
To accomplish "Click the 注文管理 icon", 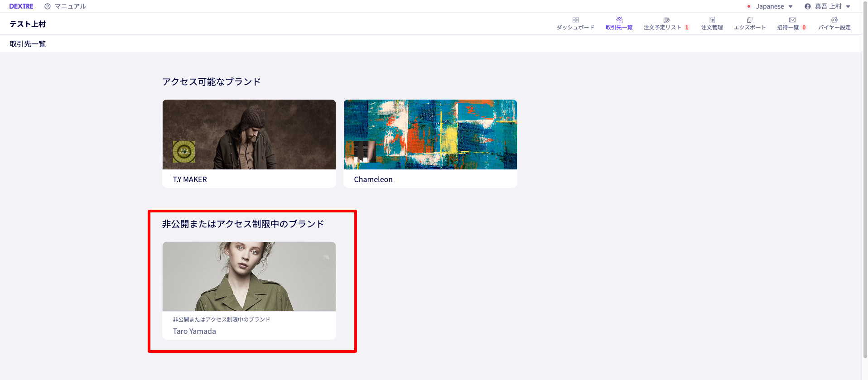I will (712, 20).
